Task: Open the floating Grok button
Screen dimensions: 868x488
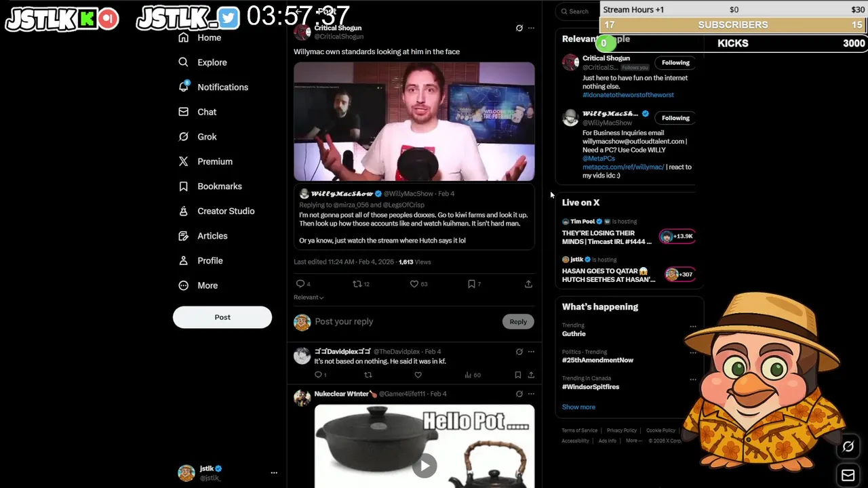Action: tap(848, 447)
